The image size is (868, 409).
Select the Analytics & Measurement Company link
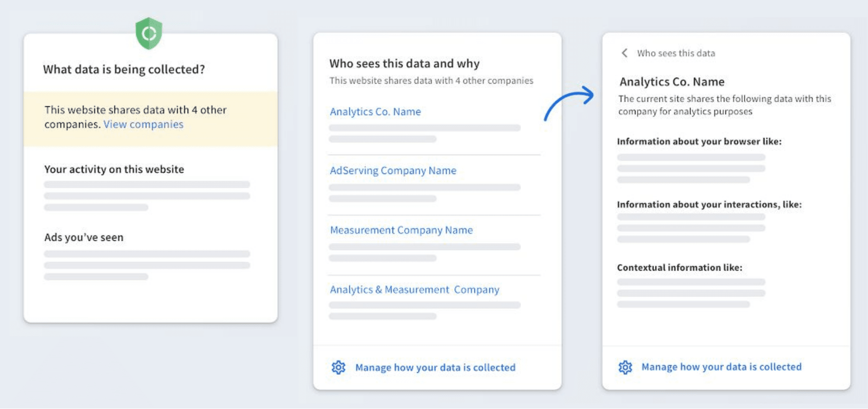point(414,290)
